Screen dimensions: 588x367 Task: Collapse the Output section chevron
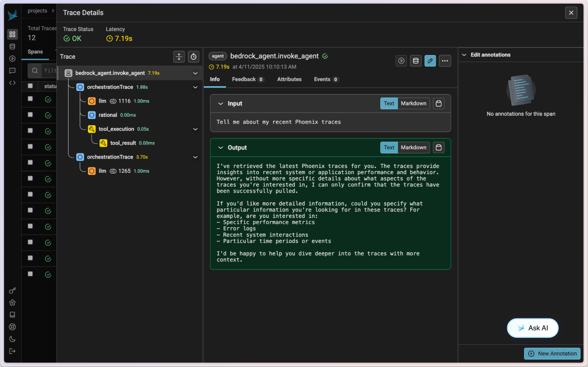click(x=220, y=148)
